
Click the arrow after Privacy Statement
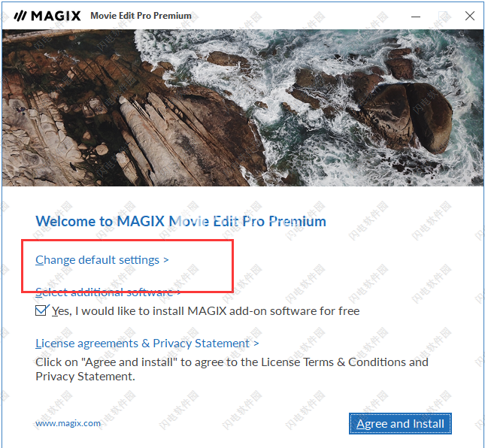point(256,344)
